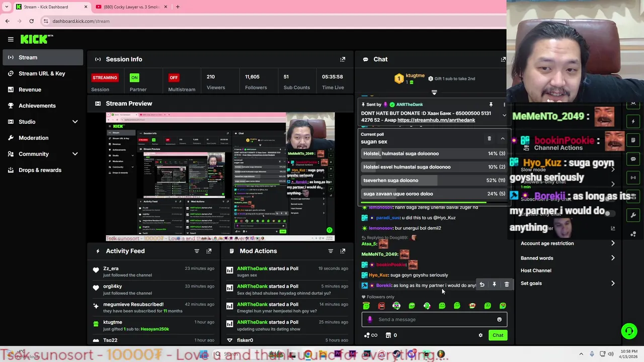Open the chat bubble sidebar icon
Viewport: 644px width, 362px height.
[633, 159]
